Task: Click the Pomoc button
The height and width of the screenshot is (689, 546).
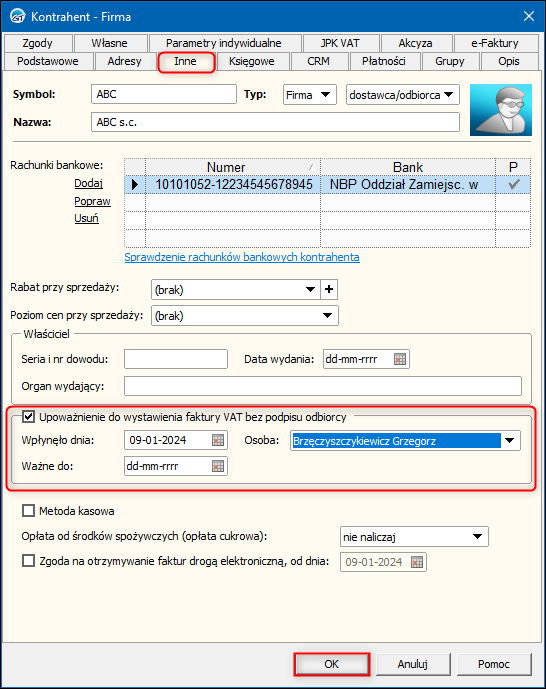Action: (x=494, y=664)
